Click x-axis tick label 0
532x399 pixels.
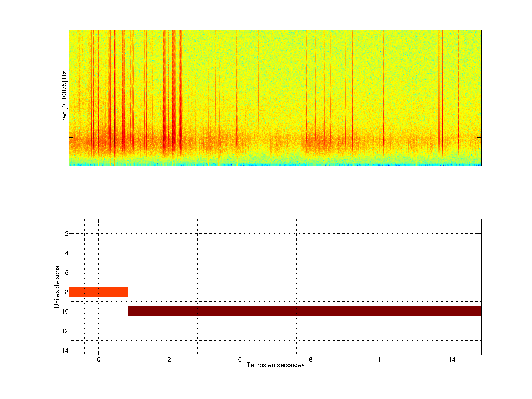coord(99,359)
